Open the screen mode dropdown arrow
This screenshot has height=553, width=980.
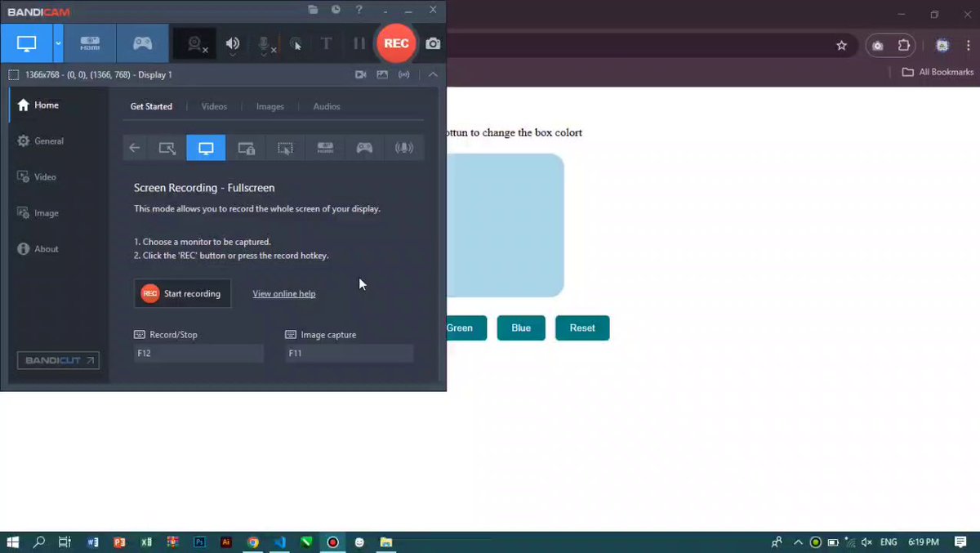click(x=58, y=43)
